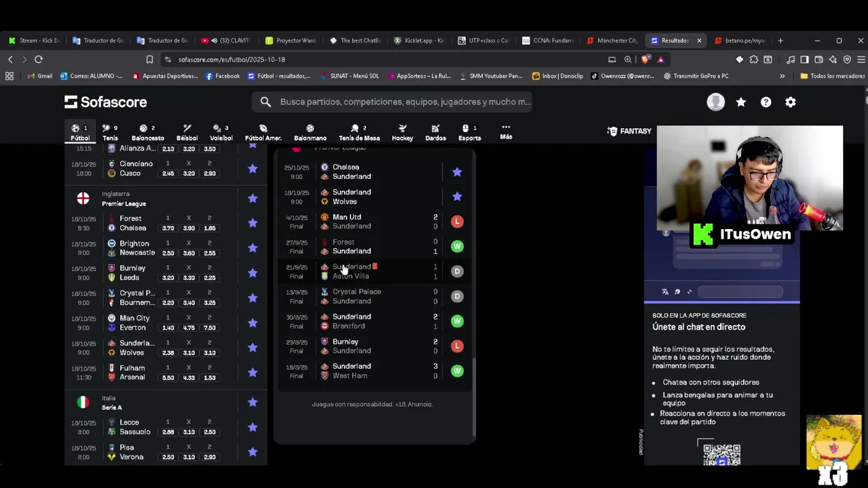Click the bookmark page icon in address bar
Image resolution: width=868 pixels, height=488 pixels.
click(x=150, y=60)
